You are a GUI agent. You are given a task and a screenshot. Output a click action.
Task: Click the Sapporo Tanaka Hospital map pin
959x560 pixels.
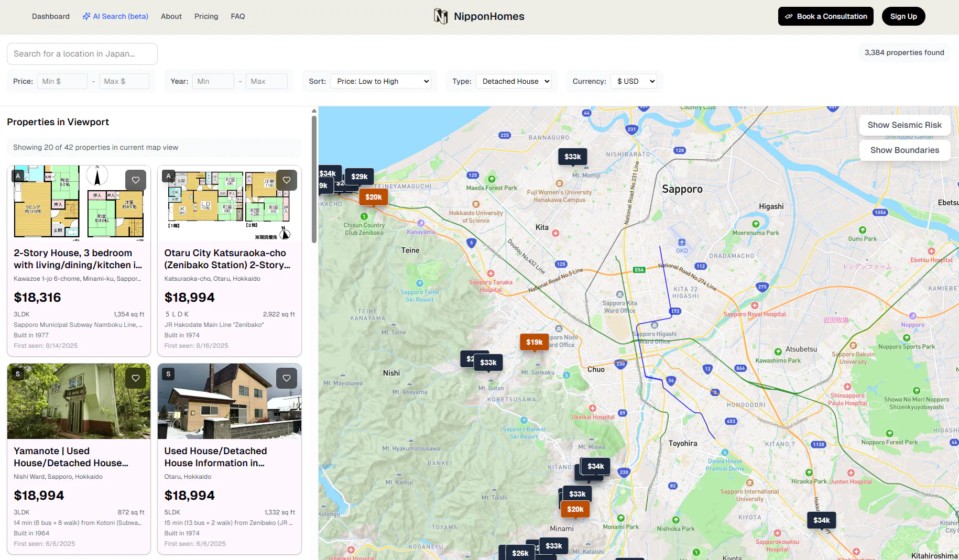491,273
